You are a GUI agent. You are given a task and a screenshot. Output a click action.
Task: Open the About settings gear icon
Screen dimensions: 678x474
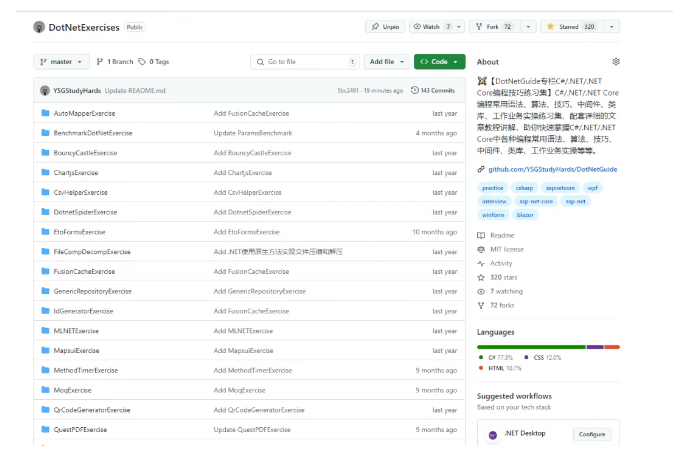click(616, 62)
